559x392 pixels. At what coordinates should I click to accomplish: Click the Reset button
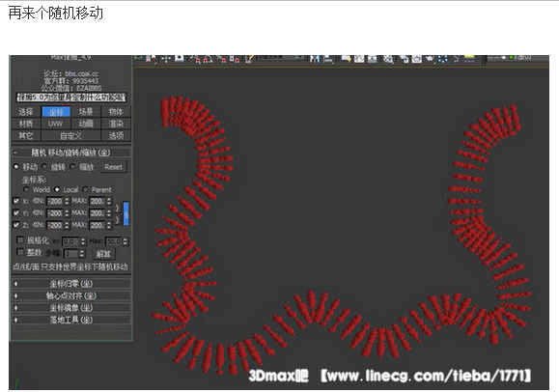click(114, 167)
